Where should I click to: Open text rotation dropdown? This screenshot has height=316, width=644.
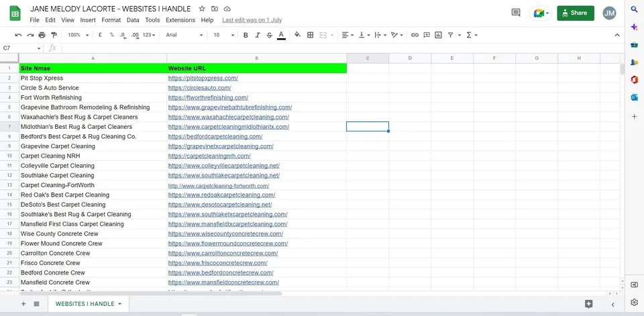click(396, 36)
